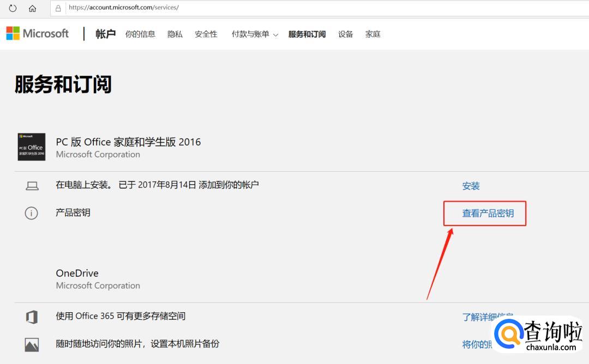Click Microsoft Corporation under Office 2016
Image resolution: width=589 pixels, height=364 pixels.
[98, 155]
